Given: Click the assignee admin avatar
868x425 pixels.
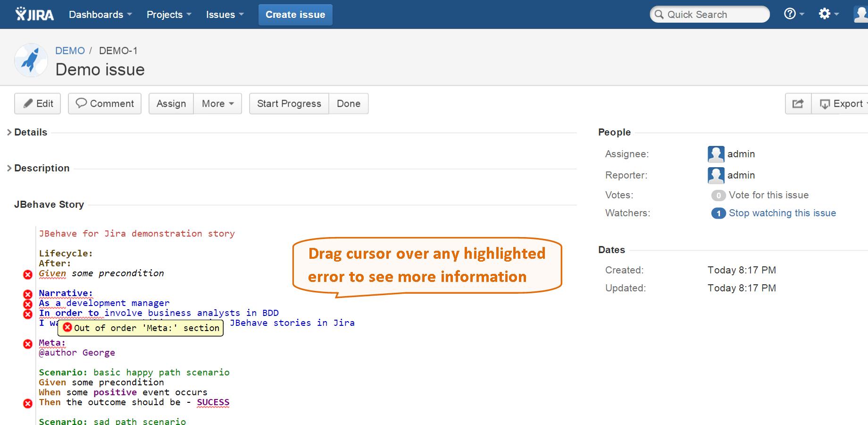Looking at the screenshot, I should [x=716, y=154].
